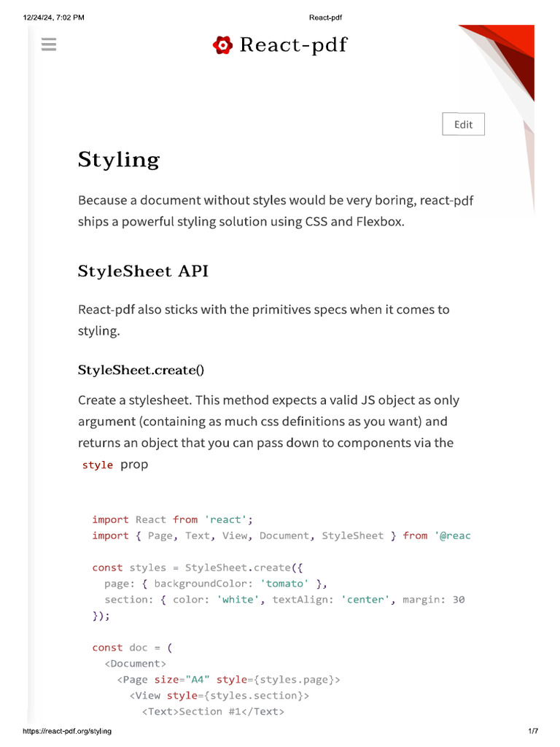Click the paragraph starting React-pdf also sticks
The width and height of the screenshot is (560, 747).
[264, 320]
